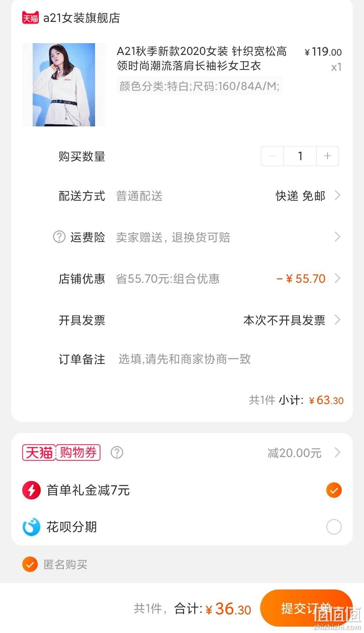This screenshot has width=364, height=633.
Task: Open the freight insurance help question icon
Action: (59, 237)
